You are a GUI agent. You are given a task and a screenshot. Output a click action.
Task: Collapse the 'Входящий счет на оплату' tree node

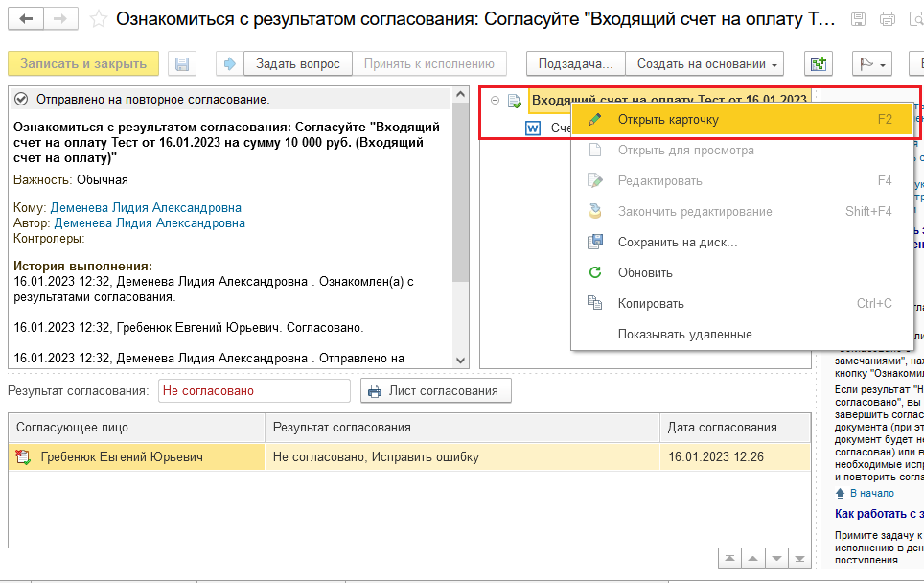(495, 101)
